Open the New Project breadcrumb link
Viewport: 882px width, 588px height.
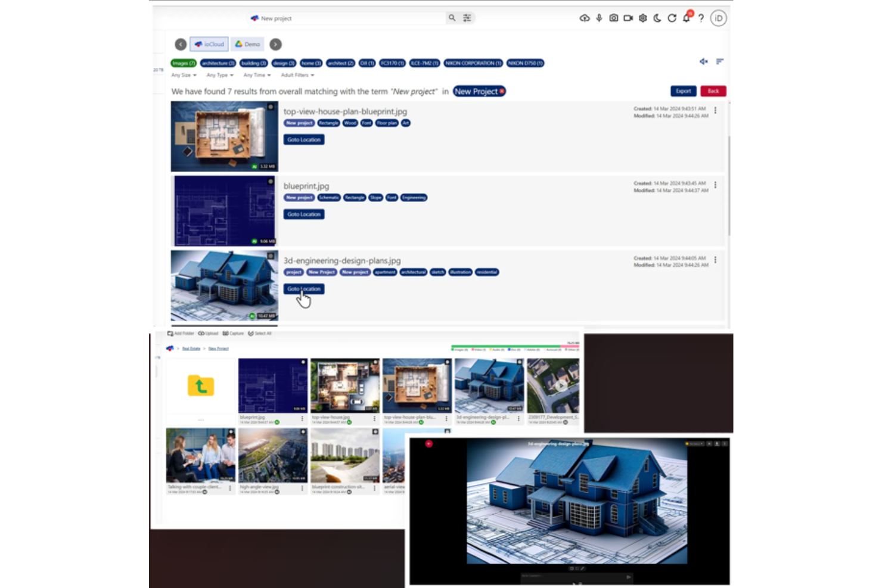[x=218, y=349]
